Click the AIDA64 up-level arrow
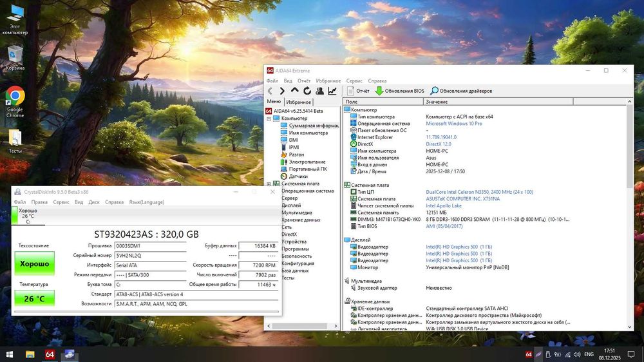The height and width of the screenshot is (362, 644). pos(294,91)
